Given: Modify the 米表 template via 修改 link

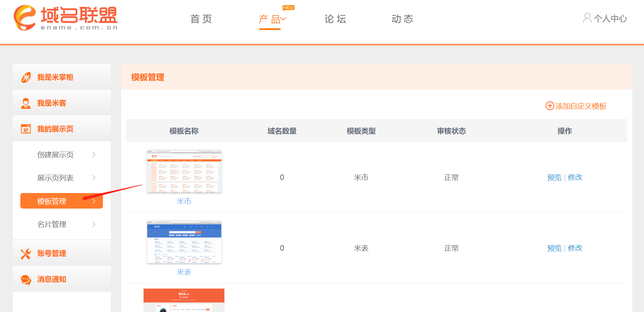Looking at the screenshot, I should pyautogui.click(x=575, y=248).
